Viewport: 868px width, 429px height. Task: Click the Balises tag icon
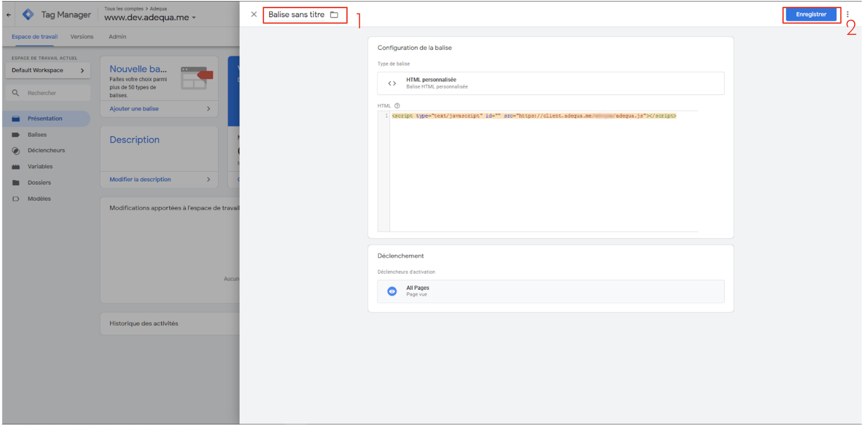tap(16, 135)
